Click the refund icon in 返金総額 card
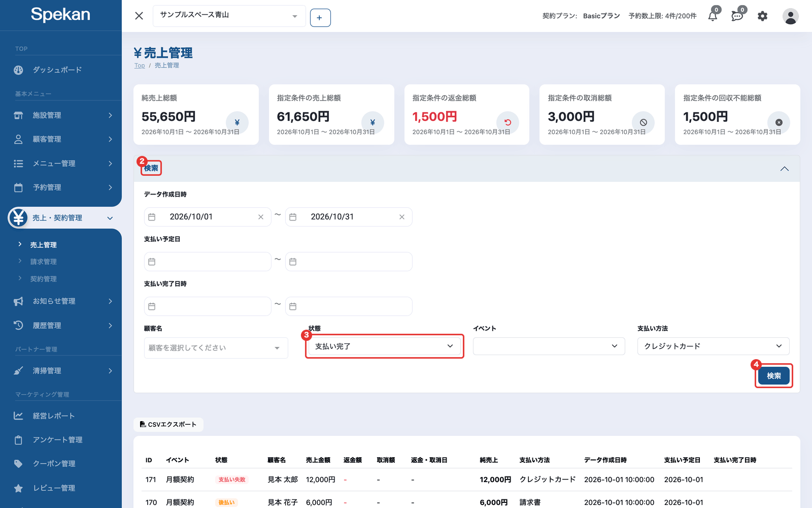Viewport: 812px width, 508px height. [x=508, y=122]
